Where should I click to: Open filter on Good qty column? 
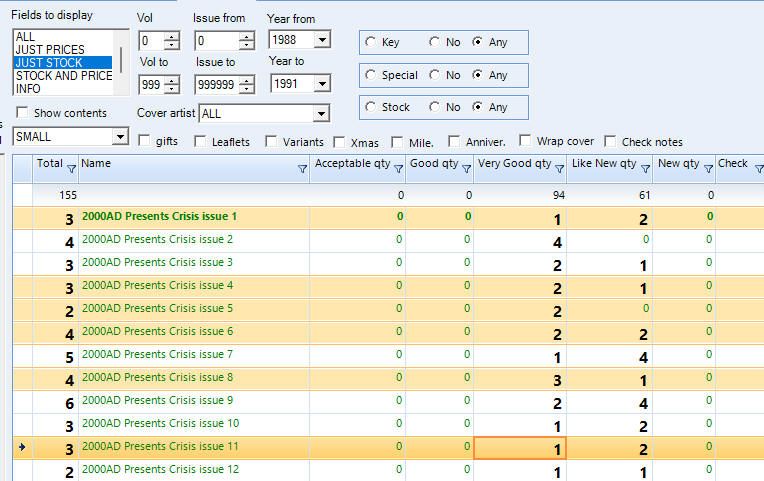[x=466, y=169]
